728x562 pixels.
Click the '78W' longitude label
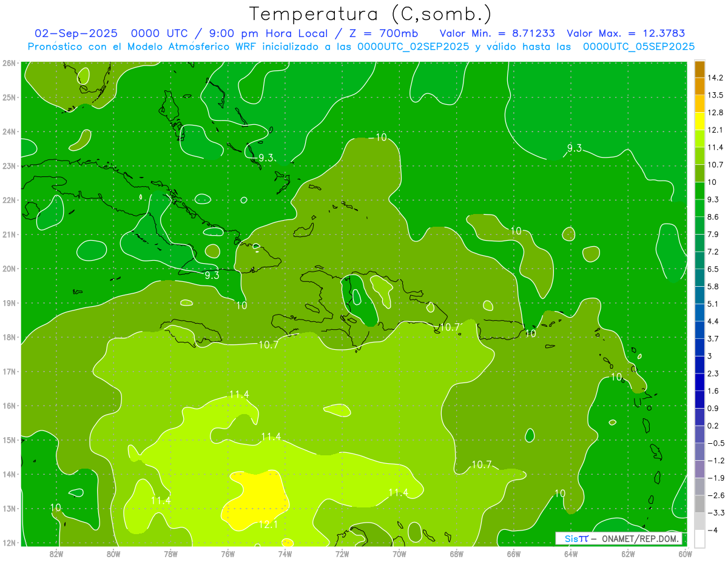[x=170, y=553]
